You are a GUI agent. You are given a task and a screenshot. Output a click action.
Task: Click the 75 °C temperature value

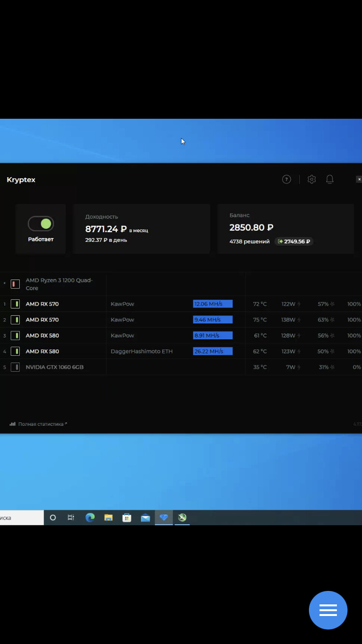click(x=260, y=320)
